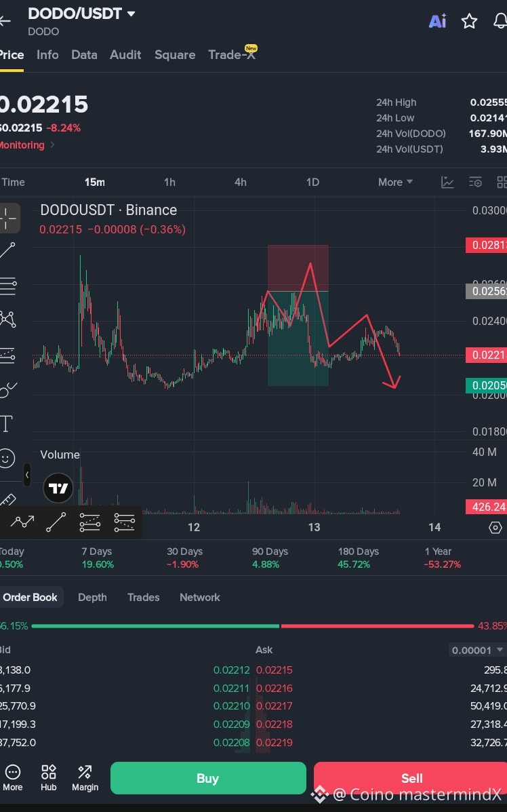The width and height of the screenshot is (507, 812).
Task: Show 90 Days performance
Action: (270, 558)
